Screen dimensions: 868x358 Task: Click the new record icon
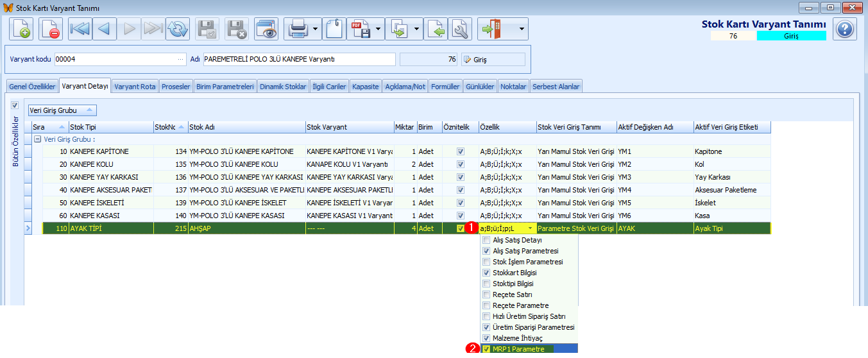click(21, 29)
